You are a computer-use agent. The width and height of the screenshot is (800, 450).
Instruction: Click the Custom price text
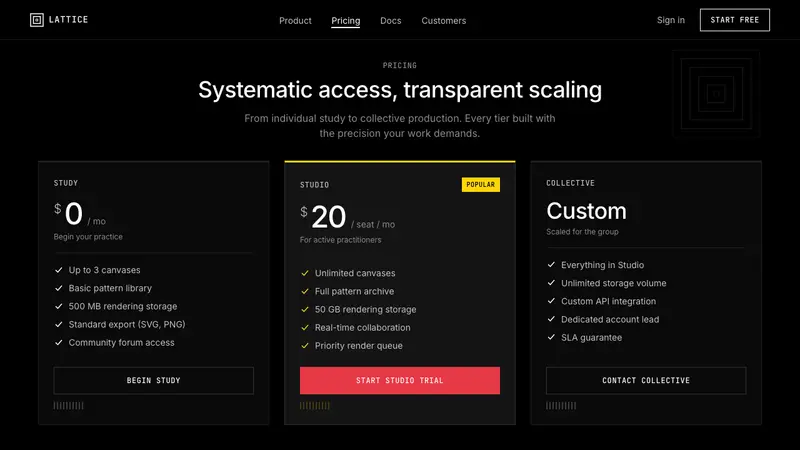(x=586, y=211)
